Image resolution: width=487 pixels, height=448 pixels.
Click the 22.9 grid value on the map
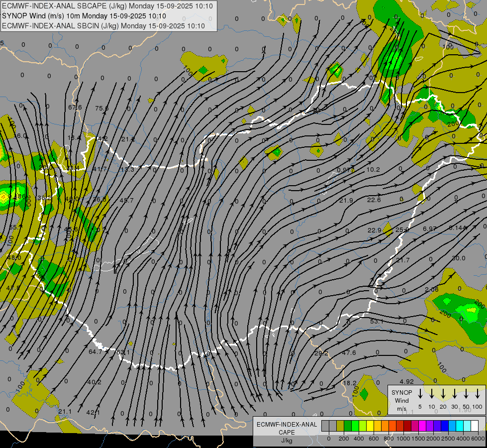point(374,230)
